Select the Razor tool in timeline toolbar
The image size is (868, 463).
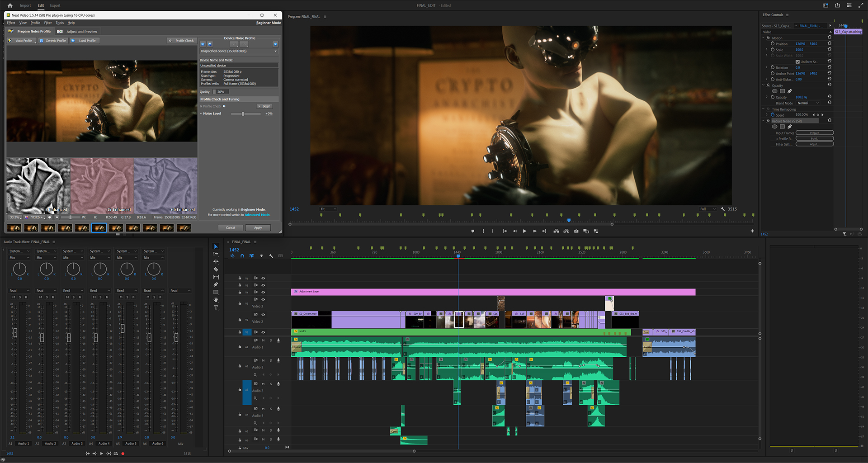coord(216,269)
